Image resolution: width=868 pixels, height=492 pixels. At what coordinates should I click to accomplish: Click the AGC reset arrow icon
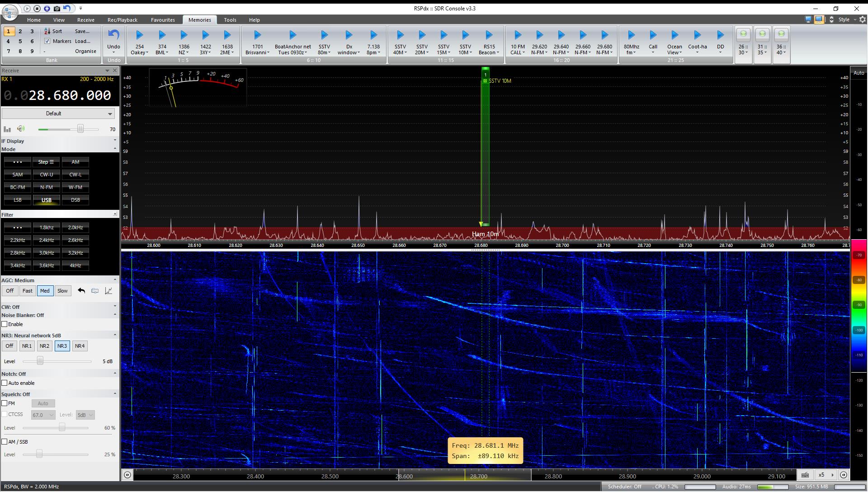point(81,291)
